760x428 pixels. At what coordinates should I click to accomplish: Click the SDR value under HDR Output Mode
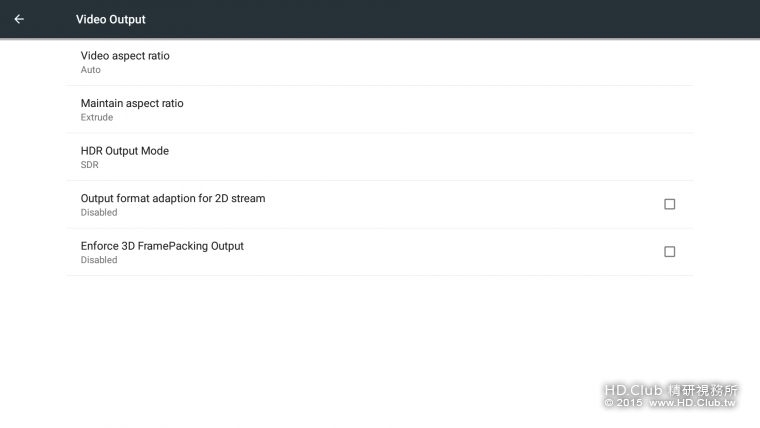(x=90, y=165)
